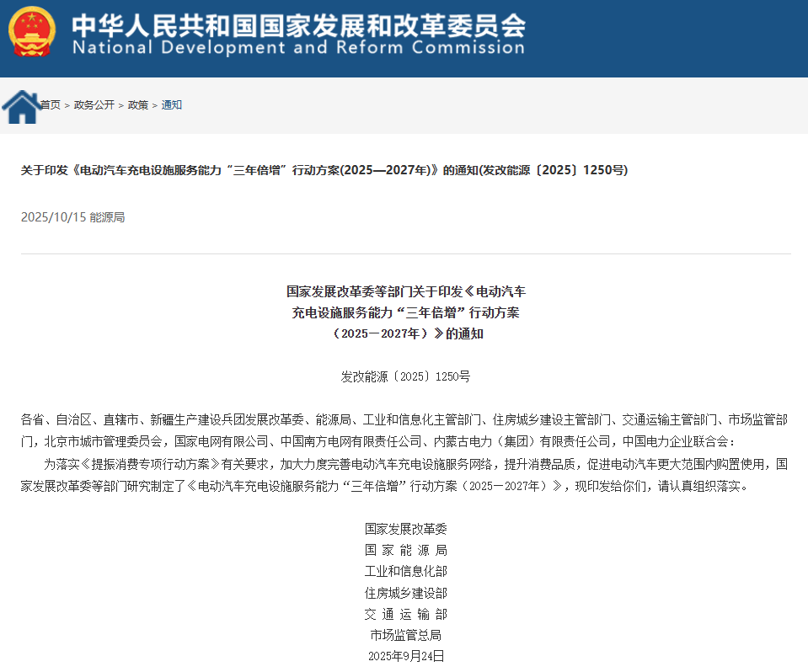This screenshot has width=808, height=672.
Task: Select the 通知 breadcrumb item
Action: (170, 105)
